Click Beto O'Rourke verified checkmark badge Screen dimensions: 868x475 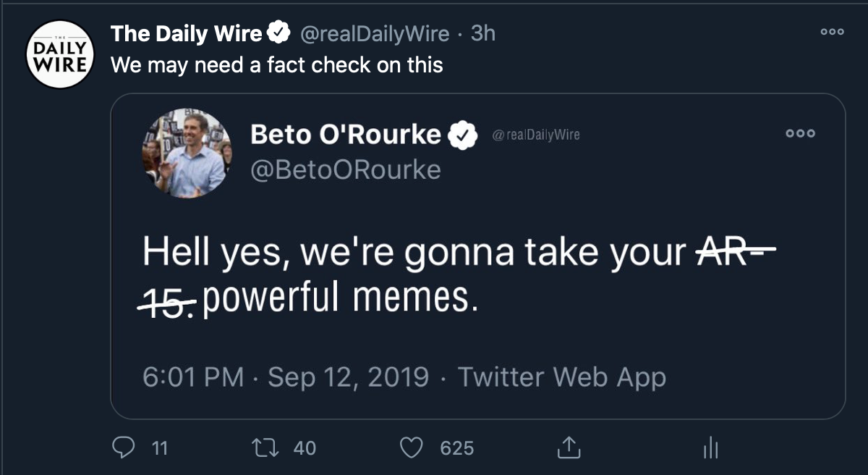(463, 135)
